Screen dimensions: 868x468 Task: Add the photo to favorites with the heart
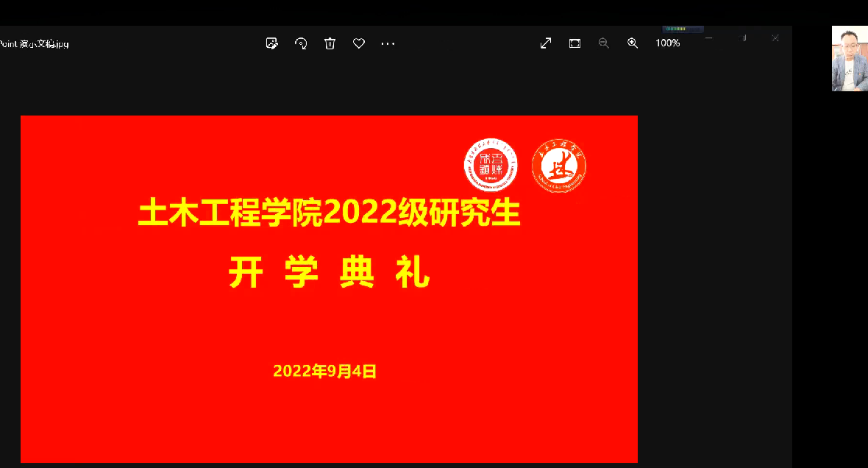[359, 43]
